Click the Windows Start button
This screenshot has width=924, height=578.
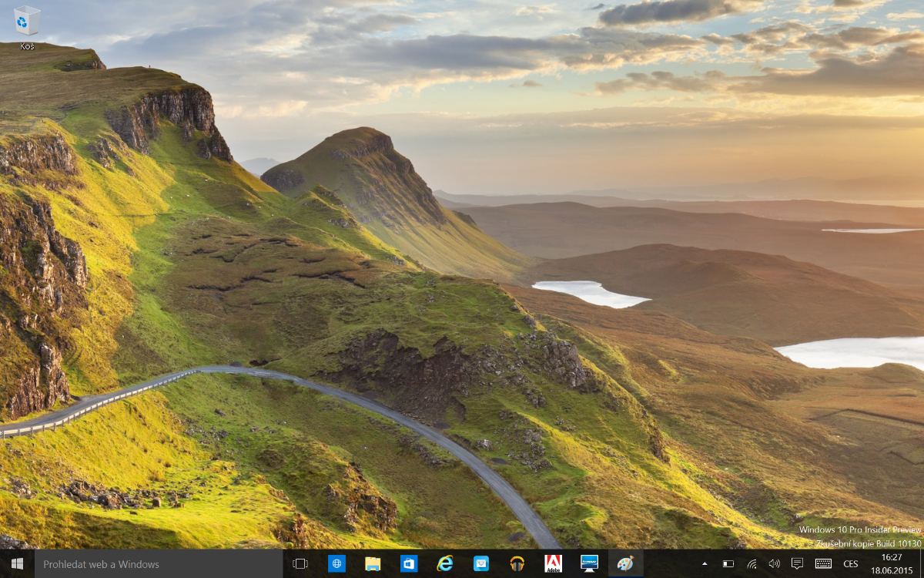[x=17, y=564]
